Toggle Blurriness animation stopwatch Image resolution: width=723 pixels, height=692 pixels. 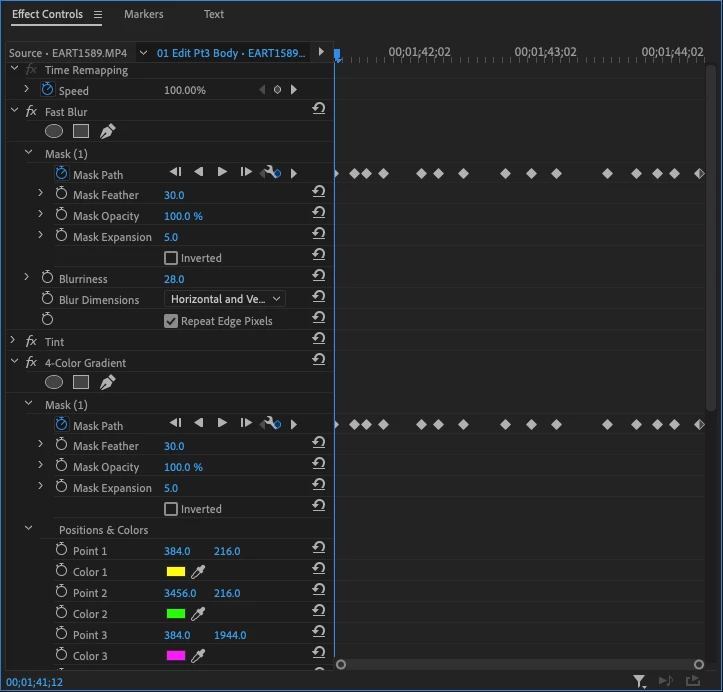(x=47, y=278)
